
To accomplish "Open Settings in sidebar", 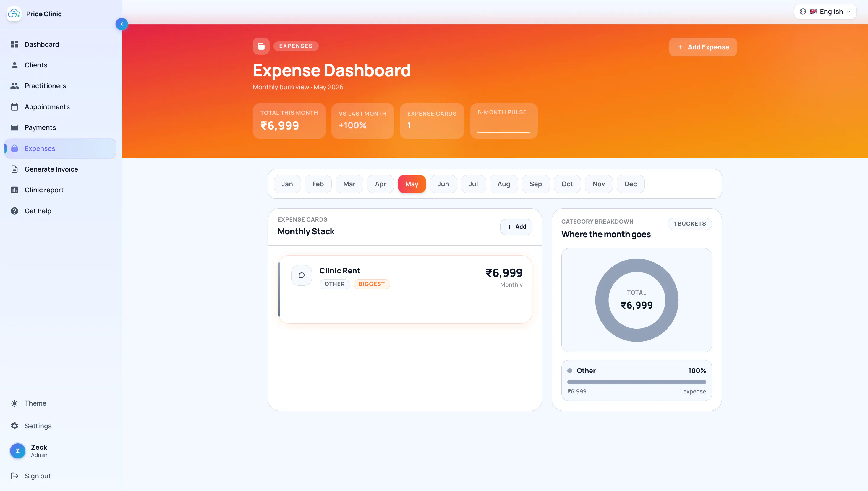I will coord(61,426).
